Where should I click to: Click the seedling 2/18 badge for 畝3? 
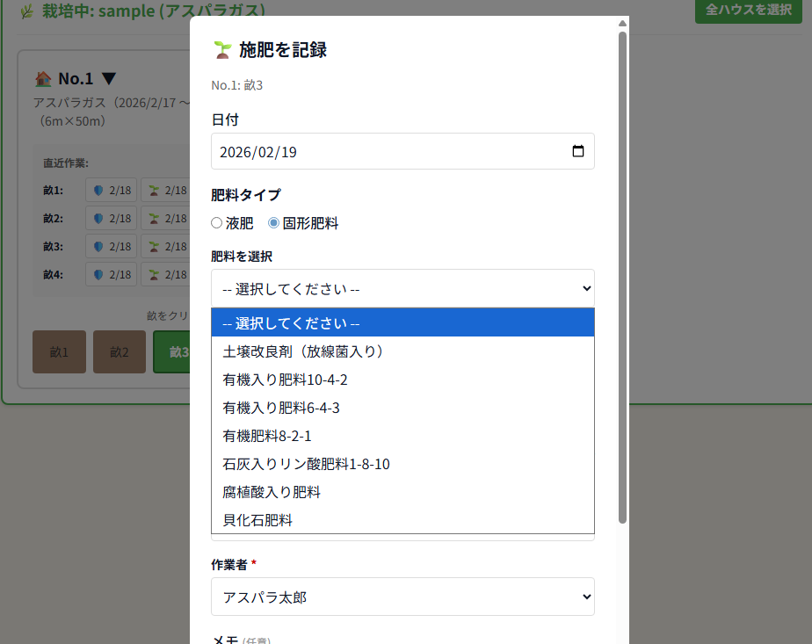167,247
